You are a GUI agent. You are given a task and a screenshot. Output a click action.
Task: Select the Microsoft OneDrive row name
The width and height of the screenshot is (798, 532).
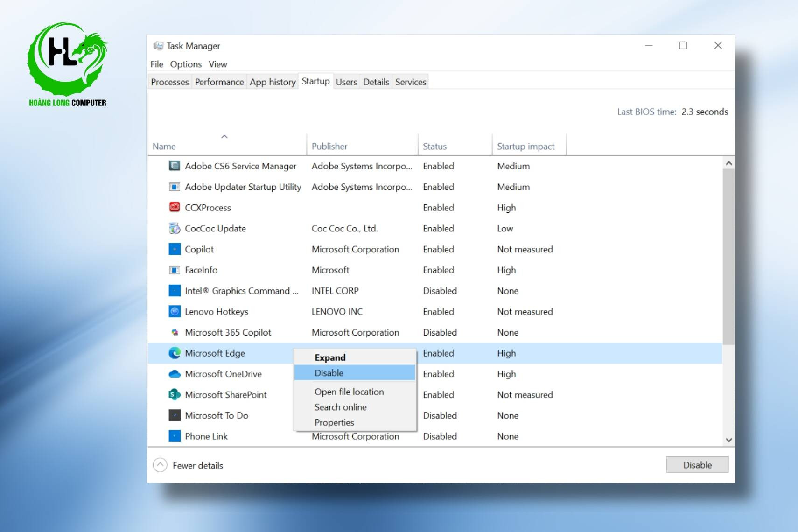[223, 374]
